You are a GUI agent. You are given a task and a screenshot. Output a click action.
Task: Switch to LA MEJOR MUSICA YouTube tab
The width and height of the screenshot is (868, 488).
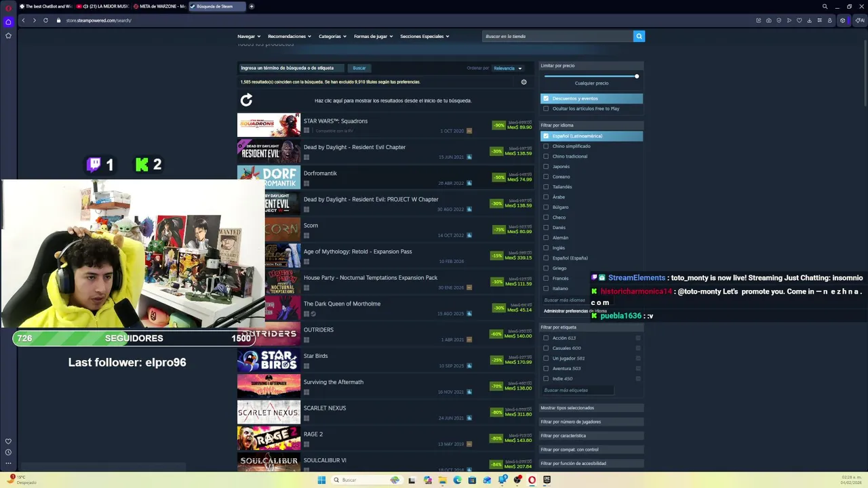pyautogui.click(x=102, y=6)
